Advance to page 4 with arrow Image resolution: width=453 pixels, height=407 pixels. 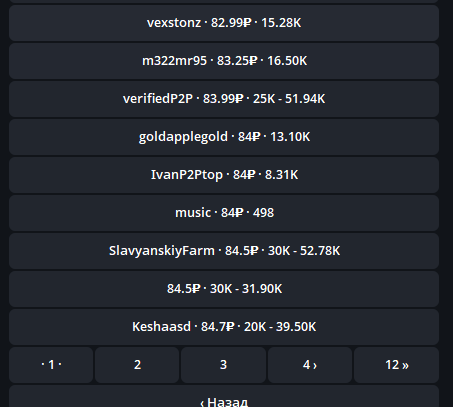[310, 365]
